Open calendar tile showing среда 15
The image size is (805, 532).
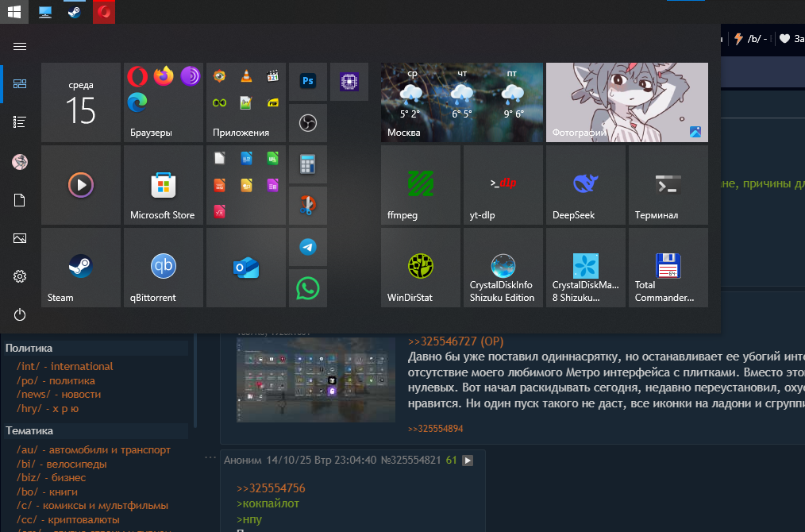tap(81, 102)
